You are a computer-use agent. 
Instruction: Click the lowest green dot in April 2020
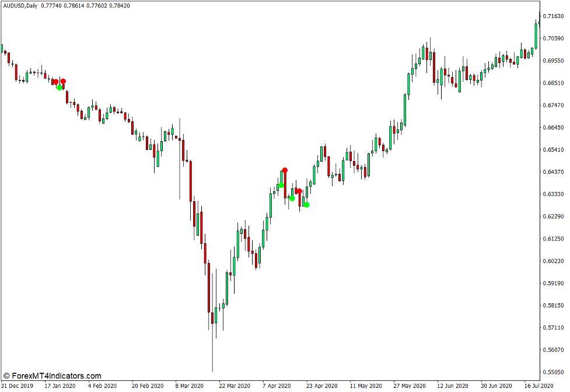[306, 205]
